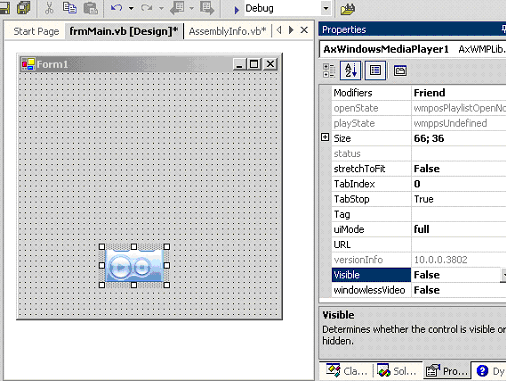Open the Dynamic Help tab
Viewport: 506px width, 381px height.
point(490,371)
